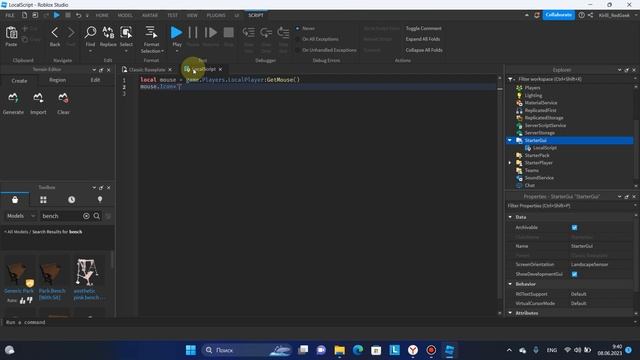Expand the StarterPlayer tree node

click(510, 163)
